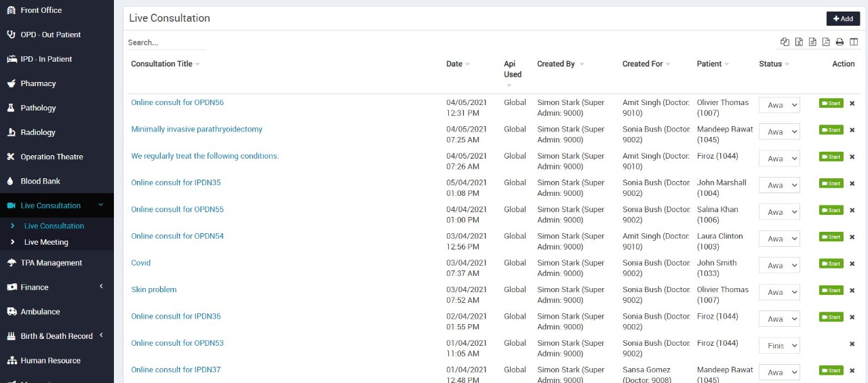
Task: Delete the Covid consultation row
Action: click(852, 264)
